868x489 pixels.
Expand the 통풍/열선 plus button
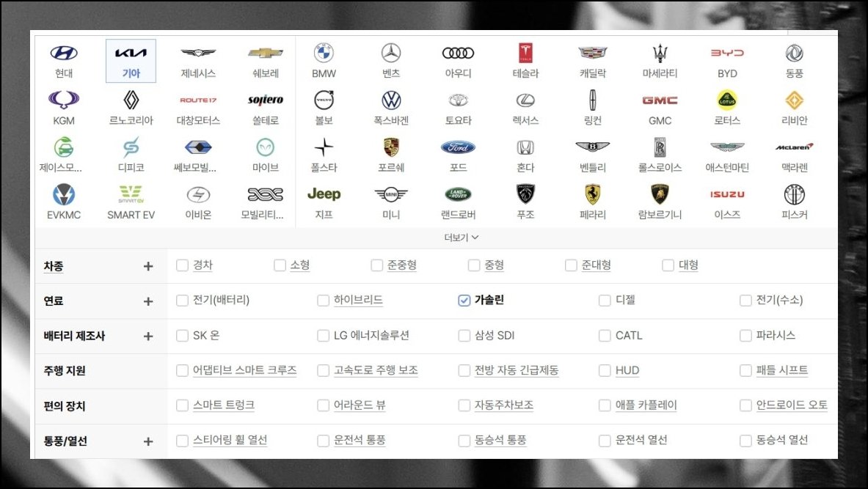pos(147,441)
